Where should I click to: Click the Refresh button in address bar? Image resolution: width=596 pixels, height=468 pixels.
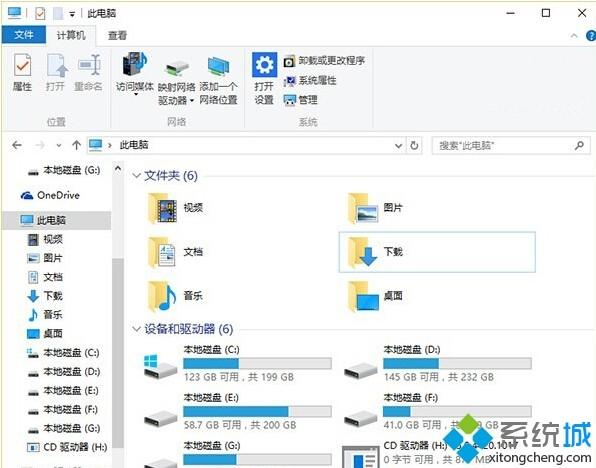(414, 145)
